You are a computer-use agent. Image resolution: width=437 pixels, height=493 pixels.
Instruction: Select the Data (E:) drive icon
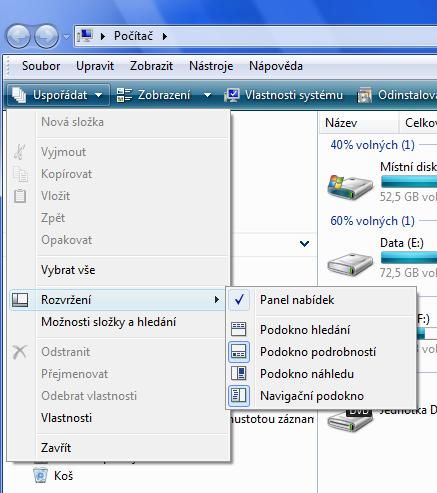(350, 264)
